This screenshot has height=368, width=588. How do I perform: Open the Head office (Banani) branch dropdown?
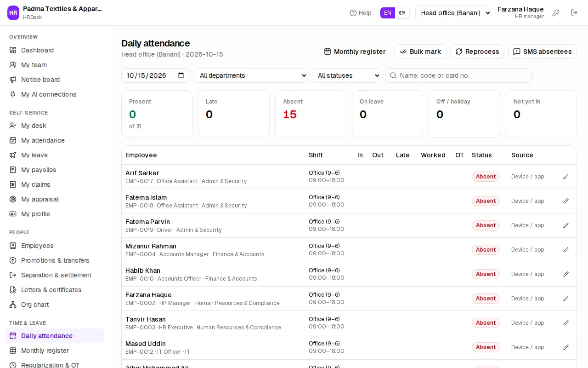pos(453,13)
